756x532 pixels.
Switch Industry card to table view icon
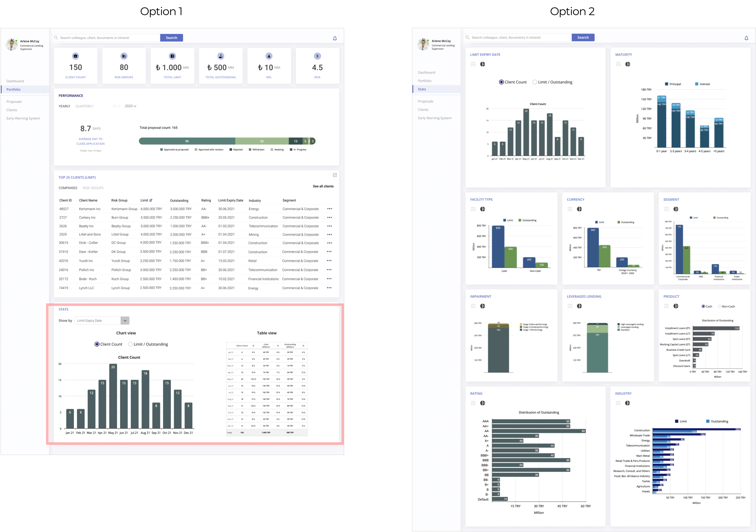[618, 403]
